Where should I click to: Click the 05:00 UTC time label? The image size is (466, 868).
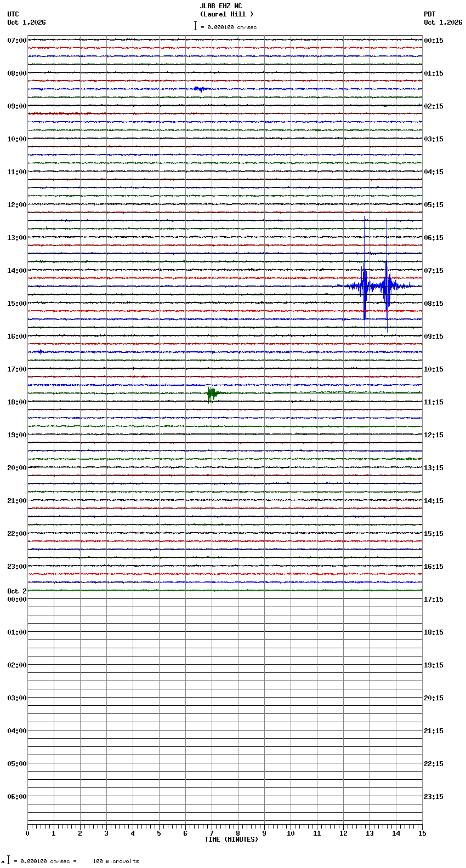pos(17,764)
